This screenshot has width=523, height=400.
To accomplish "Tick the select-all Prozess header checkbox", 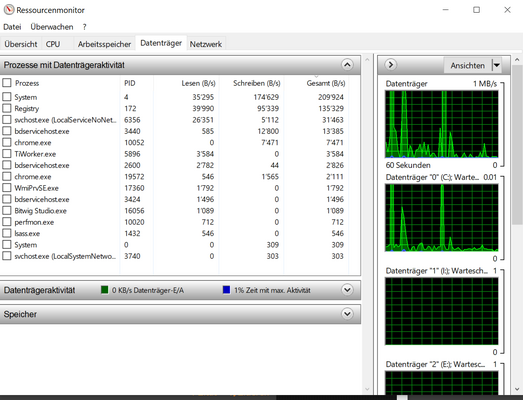I will tap(7, 82).
